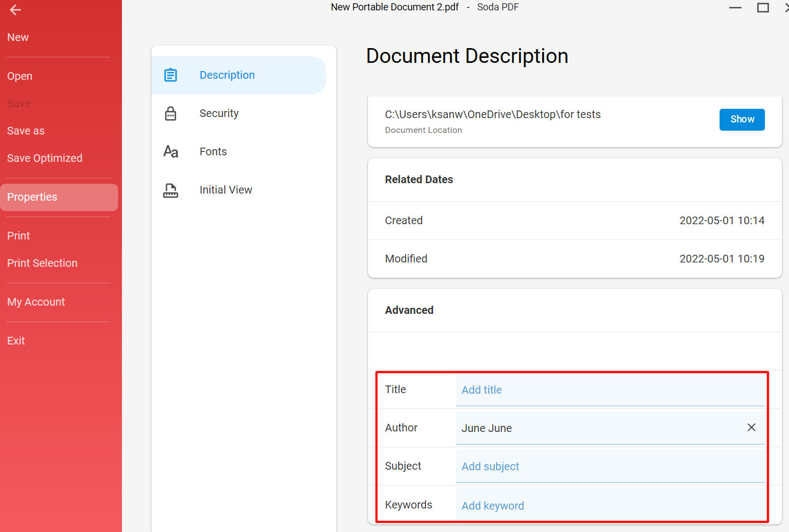This screenshot has width=789, height=532.
Task: Click the document location path text
Action: (493, 114)
